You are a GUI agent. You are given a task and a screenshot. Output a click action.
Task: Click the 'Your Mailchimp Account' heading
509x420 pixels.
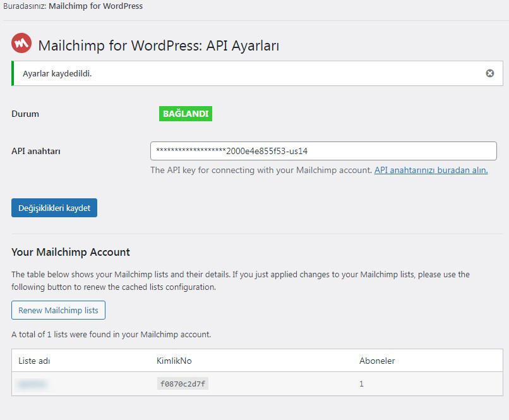[71, 252]
